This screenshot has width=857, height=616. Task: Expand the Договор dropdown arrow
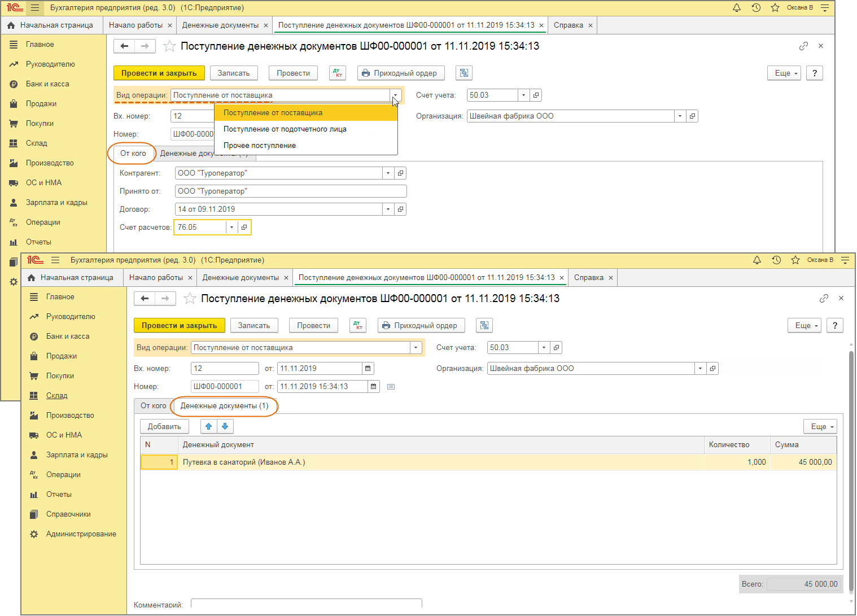388,209
